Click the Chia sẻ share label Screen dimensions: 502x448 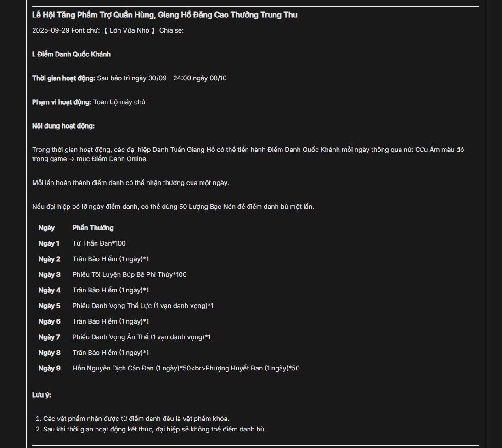pyautogui.click(x=171, y=30)
